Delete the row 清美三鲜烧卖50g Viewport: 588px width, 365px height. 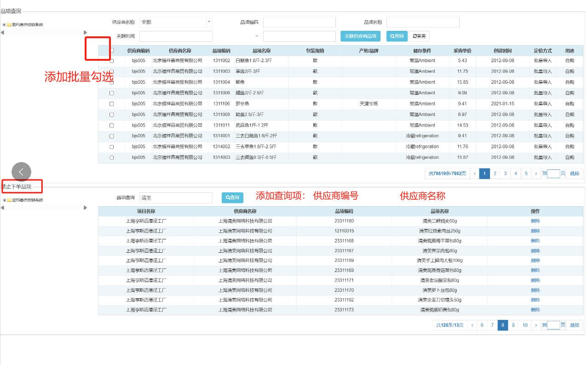[x=535, y=221]
